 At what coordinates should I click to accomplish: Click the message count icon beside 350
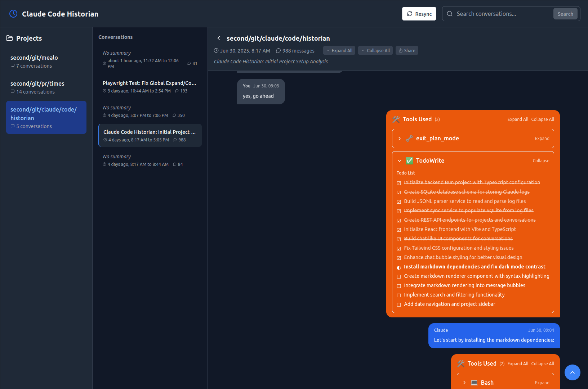click(174, 116)
